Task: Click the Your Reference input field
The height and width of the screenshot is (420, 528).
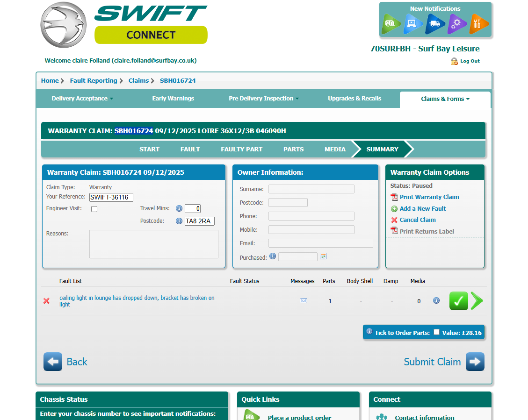Action: [x=111, y=198]
